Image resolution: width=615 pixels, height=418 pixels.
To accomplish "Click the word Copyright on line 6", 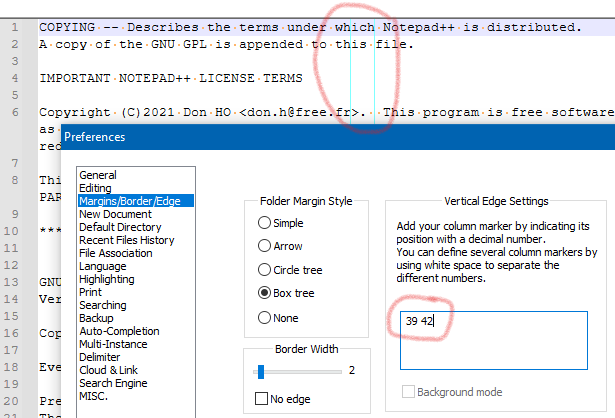I will pos(75,113).
